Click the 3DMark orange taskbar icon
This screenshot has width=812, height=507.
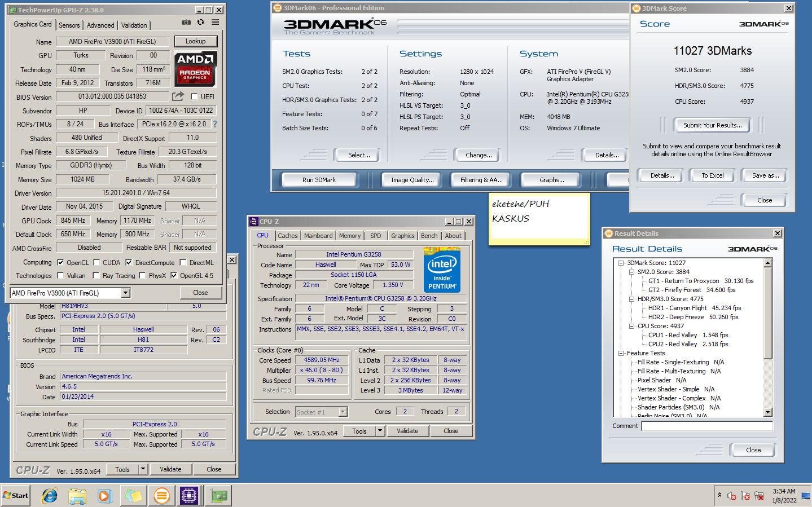(x=161, y=496)
